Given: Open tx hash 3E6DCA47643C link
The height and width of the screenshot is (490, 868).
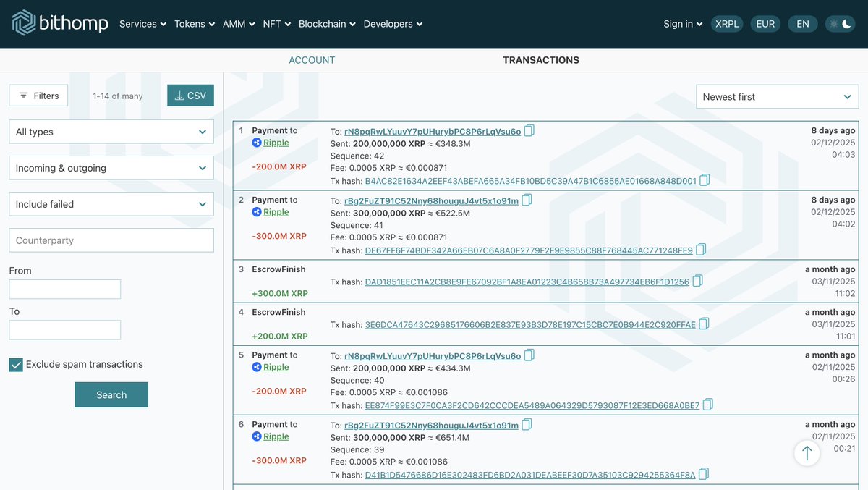Looking at the screenshot, I should pos(530,325).
